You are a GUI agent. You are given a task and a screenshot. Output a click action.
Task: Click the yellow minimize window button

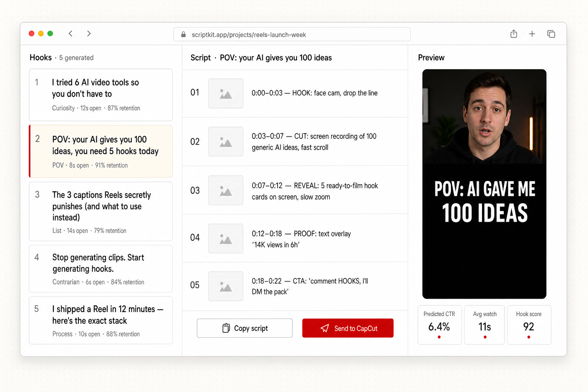pos(41,34)
